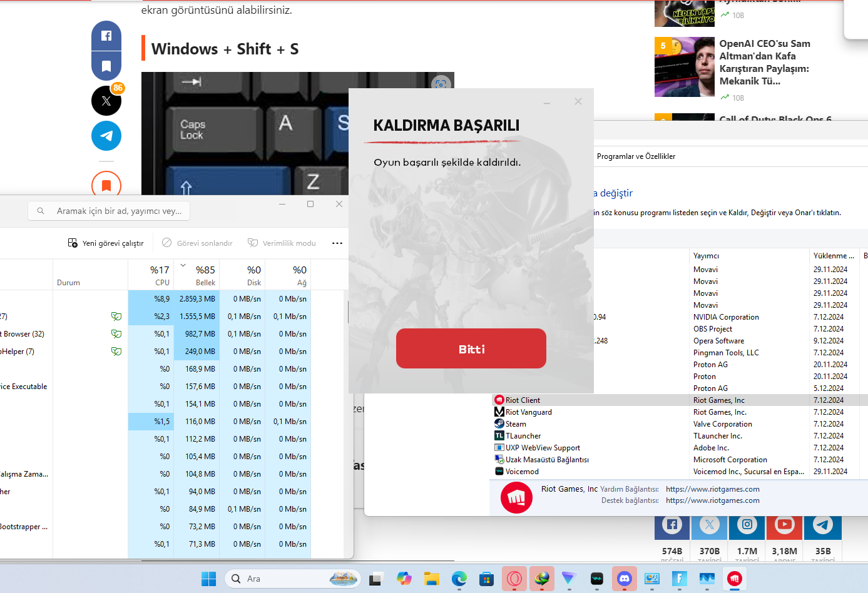Share article via Telegram sidebar icon
Image resolution: width=868 pixels, height=593 pixels.
click(x=106, y=136)
